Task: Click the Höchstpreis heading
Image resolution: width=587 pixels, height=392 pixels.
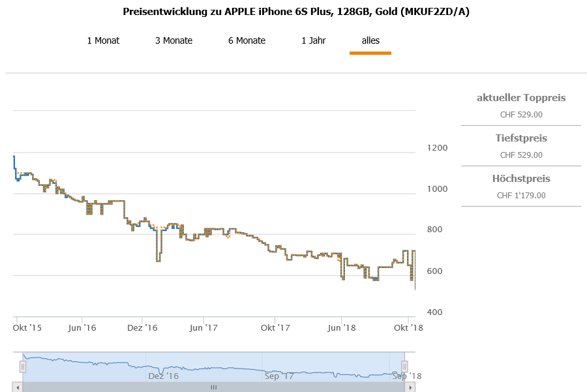Action: [521, 179]
